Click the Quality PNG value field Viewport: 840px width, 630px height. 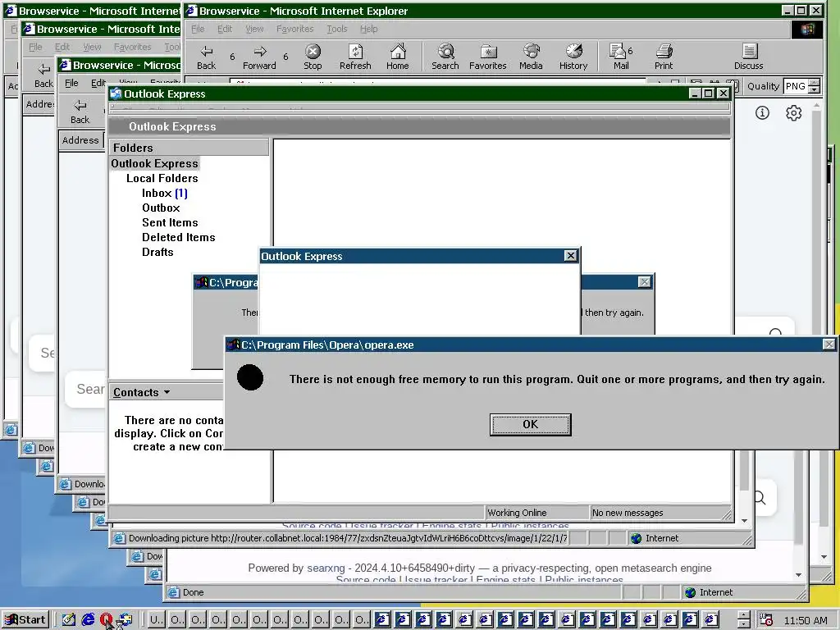796,85
